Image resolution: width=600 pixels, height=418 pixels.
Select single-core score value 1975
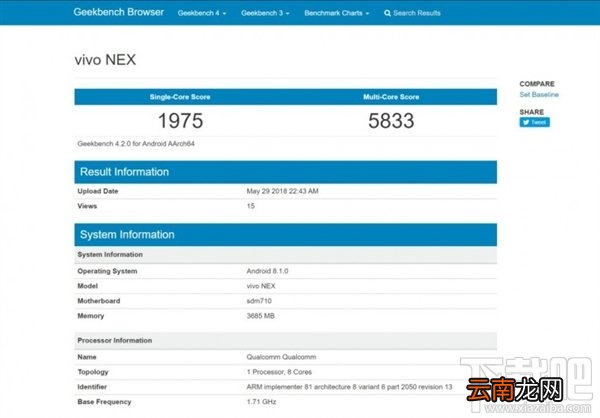[x=180, y=121]
